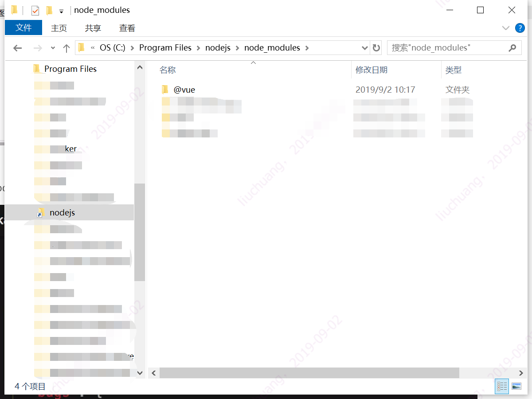Create a new folder via Quick Access Toolbar icon
This screenshot has height=399, width=532.
coord(49,10)
